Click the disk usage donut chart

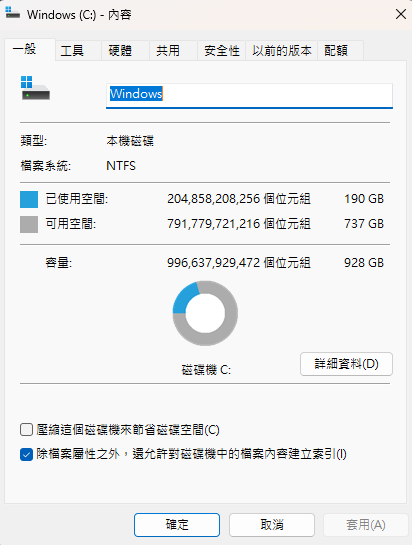pyautogui.click(x=205, y=313)
